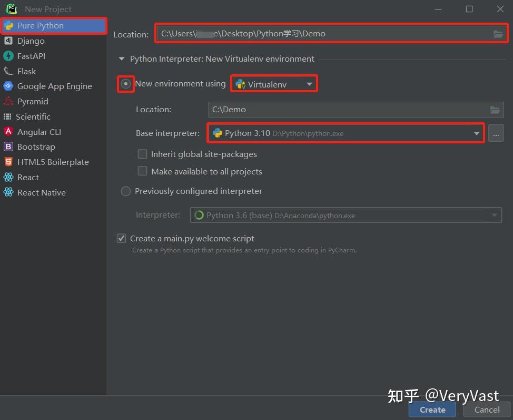Enable Make available to all projects
Image resolution: width=513 pixels, height=420 pixels.
[142, 171]
